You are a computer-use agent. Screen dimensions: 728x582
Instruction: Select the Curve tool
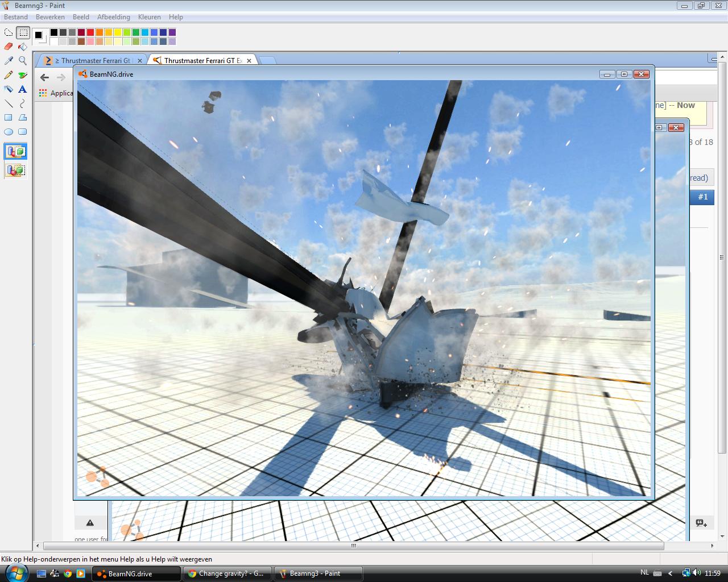click(x=23, y=103)
